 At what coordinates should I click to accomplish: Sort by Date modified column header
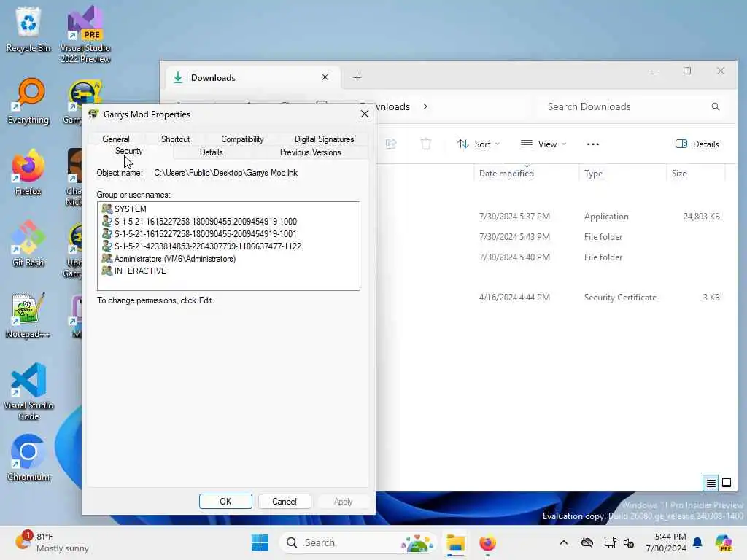527,174
